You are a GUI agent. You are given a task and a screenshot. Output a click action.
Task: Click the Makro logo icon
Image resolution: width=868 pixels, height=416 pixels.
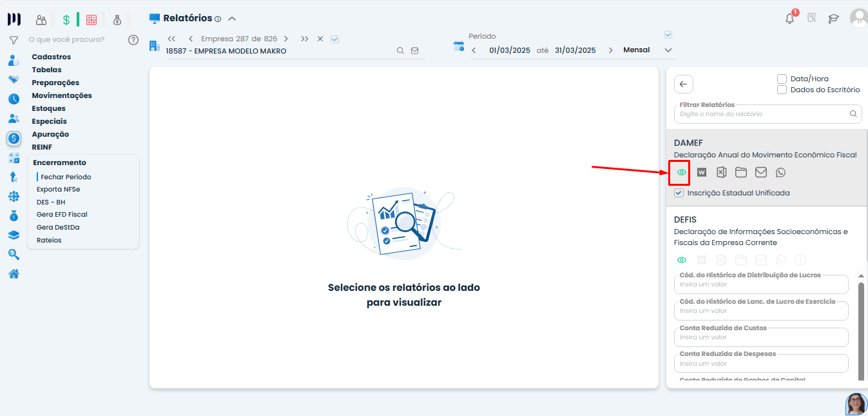click(14, 19)
